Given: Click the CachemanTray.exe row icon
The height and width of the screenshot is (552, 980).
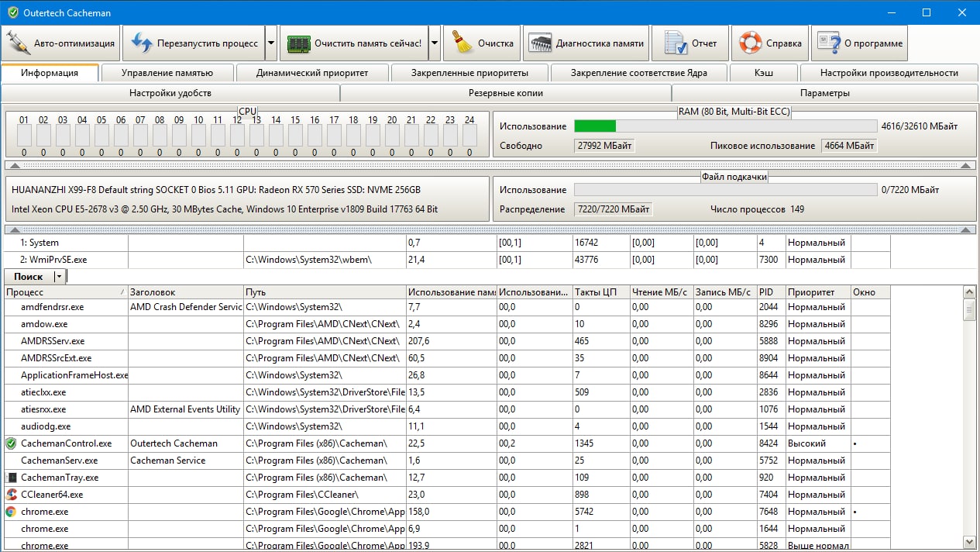Looking at the screenshot, I should (x=11, y=478).
